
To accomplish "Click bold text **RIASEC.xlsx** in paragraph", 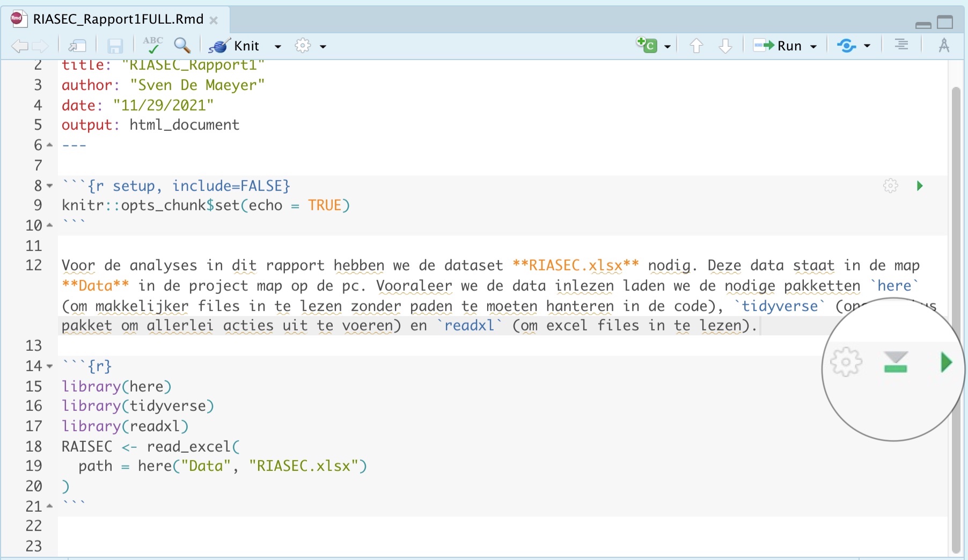I will click(x=576, y=266).
